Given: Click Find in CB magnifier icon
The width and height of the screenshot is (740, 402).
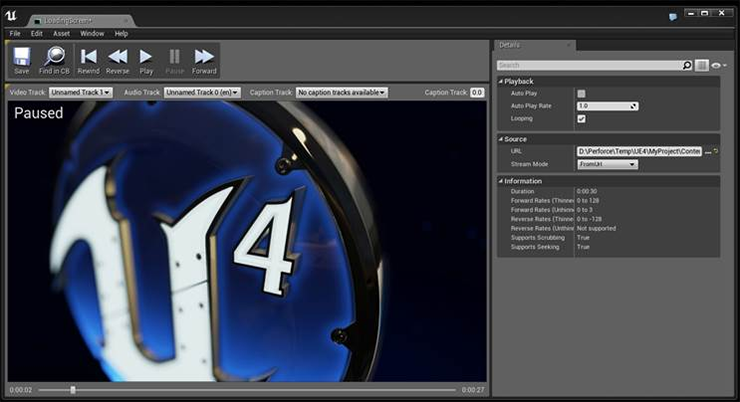Looking at the screenshot, I should [x=54, y=56].
